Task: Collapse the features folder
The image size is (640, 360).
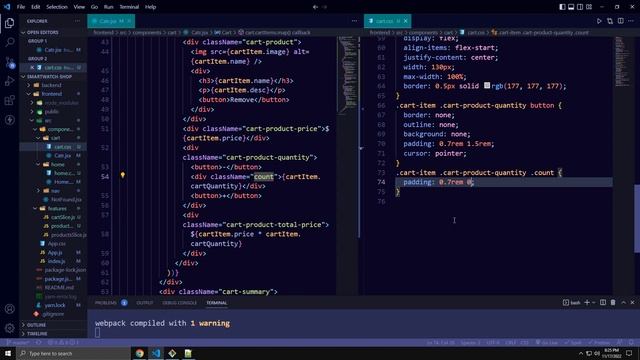Action: [57, 209]
